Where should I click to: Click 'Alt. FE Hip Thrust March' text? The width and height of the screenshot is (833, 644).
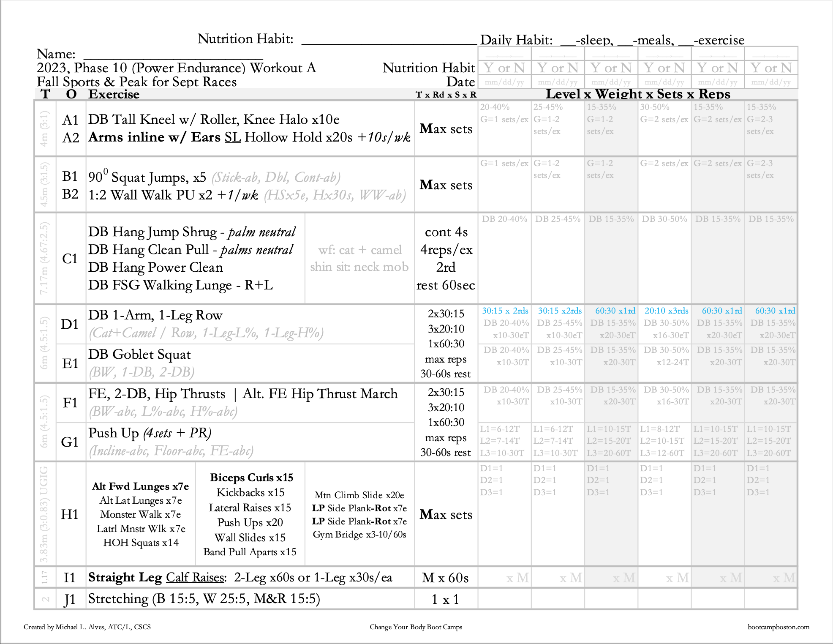click(x=320, y=394)
